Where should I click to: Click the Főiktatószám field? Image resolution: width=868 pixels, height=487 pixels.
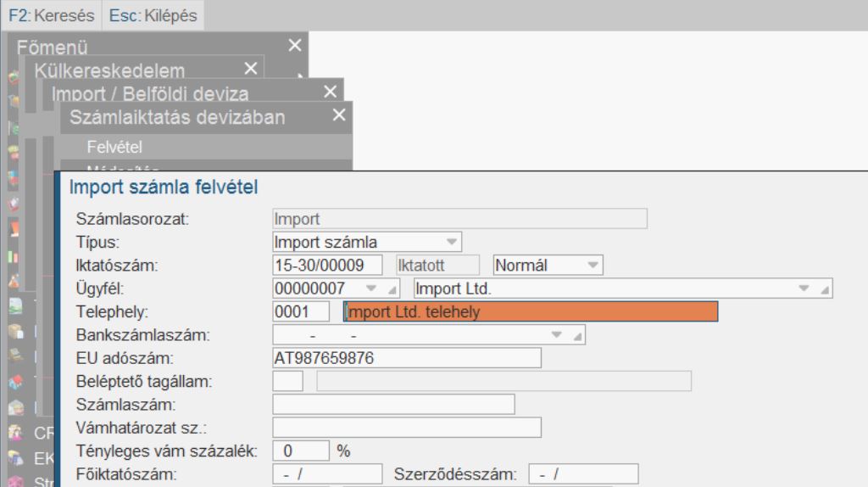tap(327, 474)
